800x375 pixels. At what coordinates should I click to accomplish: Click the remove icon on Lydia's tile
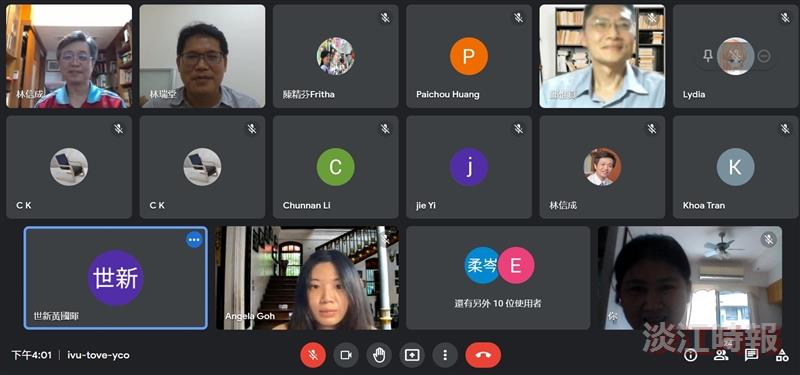tap(764, 56)
